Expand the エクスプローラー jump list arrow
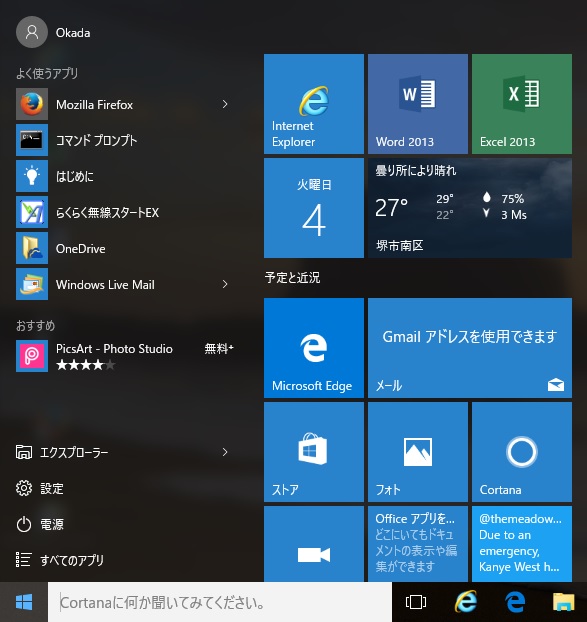This screenshot has width=587, height=622. tap(225, 452)
